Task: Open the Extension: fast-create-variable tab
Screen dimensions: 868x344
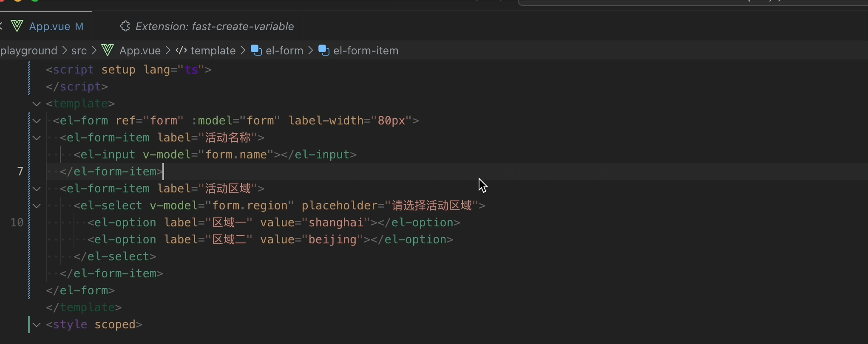Action: [x=214, y=26]
